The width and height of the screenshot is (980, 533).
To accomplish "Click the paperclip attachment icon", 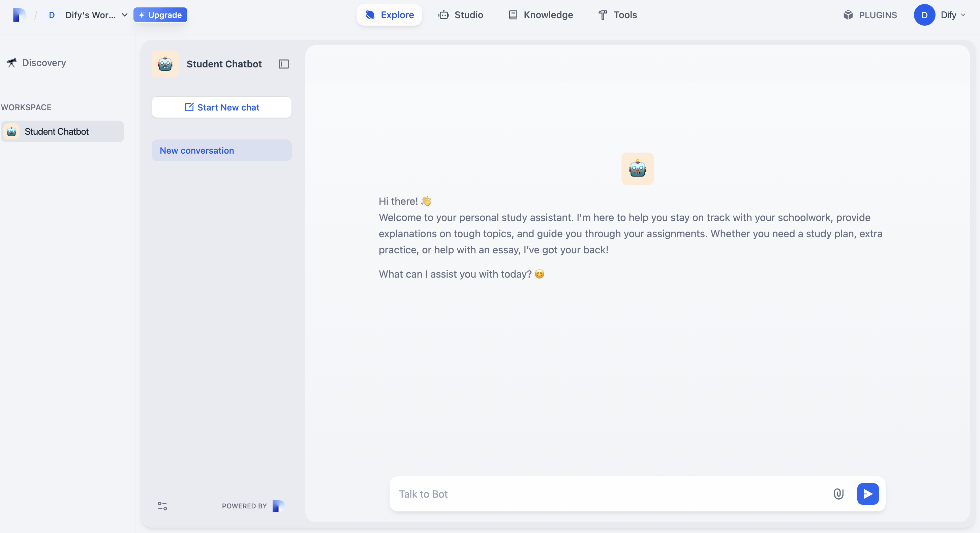I will [838, 494].
